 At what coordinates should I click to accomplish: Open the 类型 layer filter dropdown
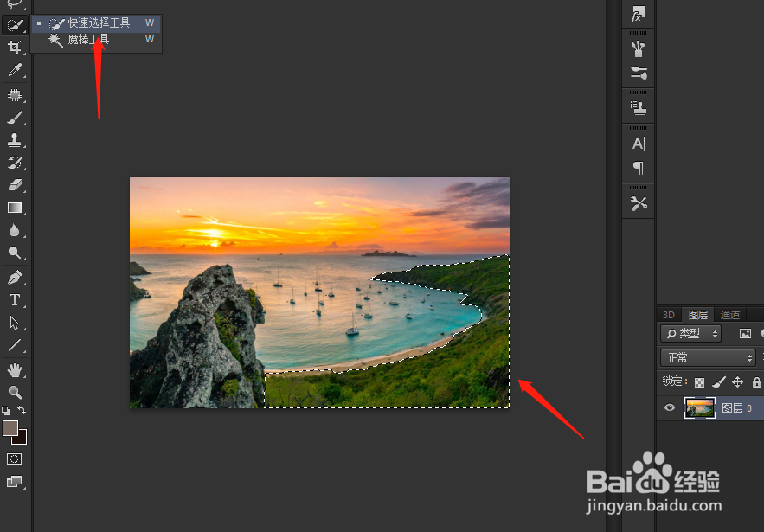pos(690,333)
